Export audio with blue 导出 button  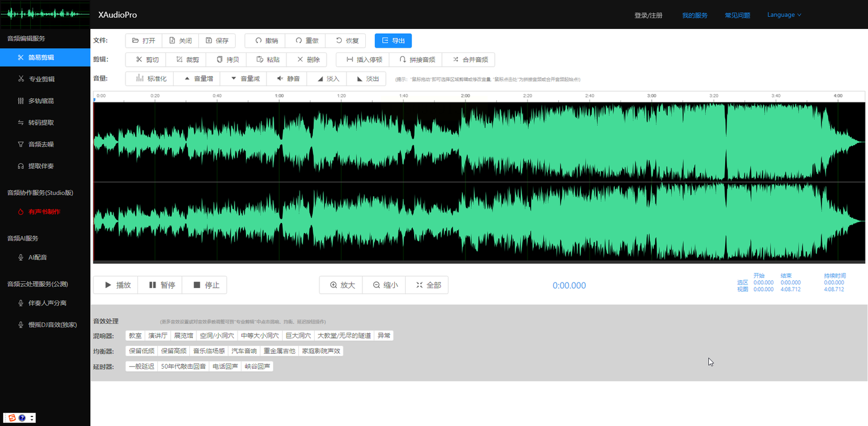tap(393, 41)
